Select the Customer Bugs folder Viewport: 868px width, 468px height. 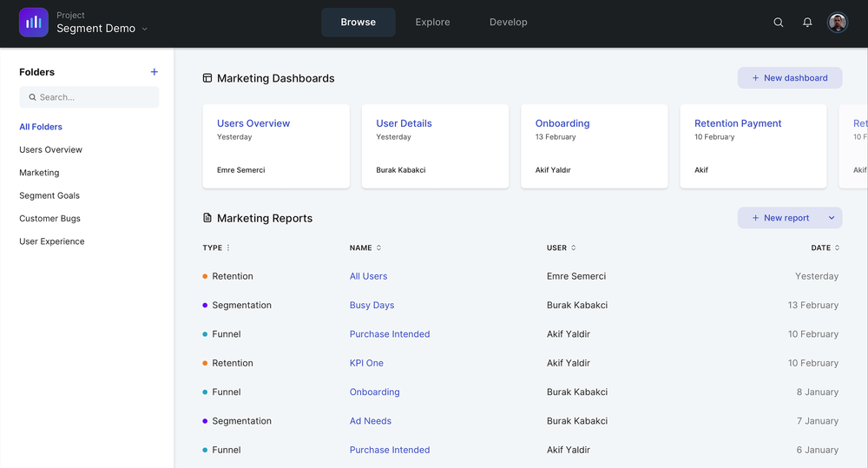(x=49, y=219)
